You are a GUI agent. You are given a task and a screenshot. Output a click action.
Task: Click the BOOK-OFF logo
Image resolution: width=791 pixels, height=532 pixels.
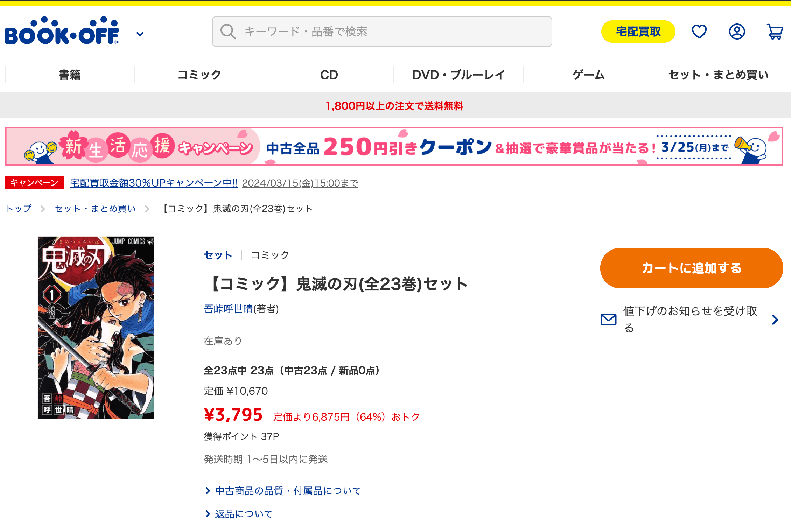coord(62,31)
